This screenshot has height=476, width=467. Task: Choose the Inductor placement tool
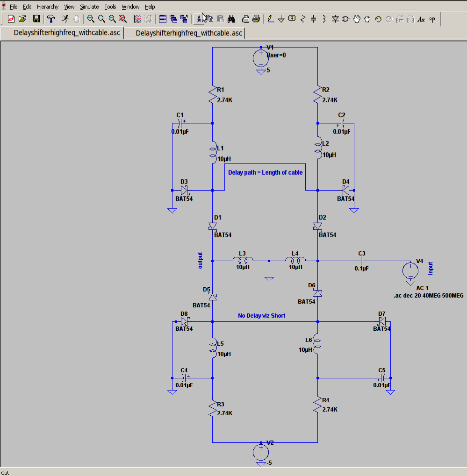pyautogui.click(x=324, y=19)
